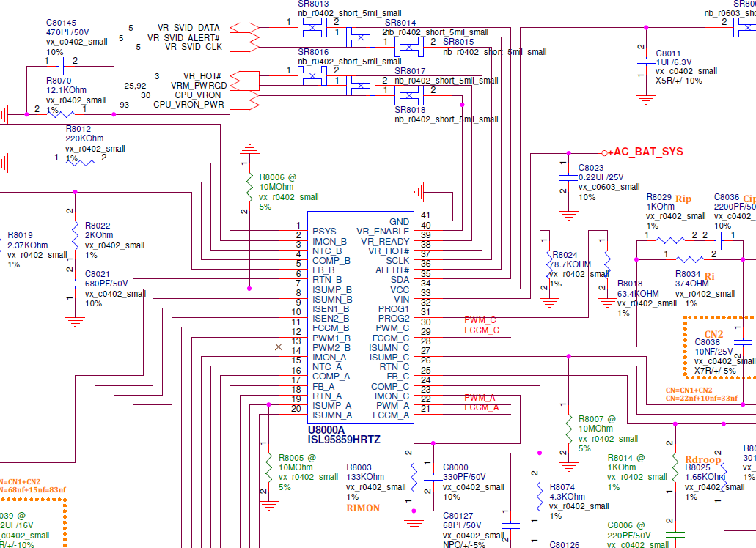756x548 pixels.
Task: Click the ground symbol above pin 41
Action: pos(419,192)
